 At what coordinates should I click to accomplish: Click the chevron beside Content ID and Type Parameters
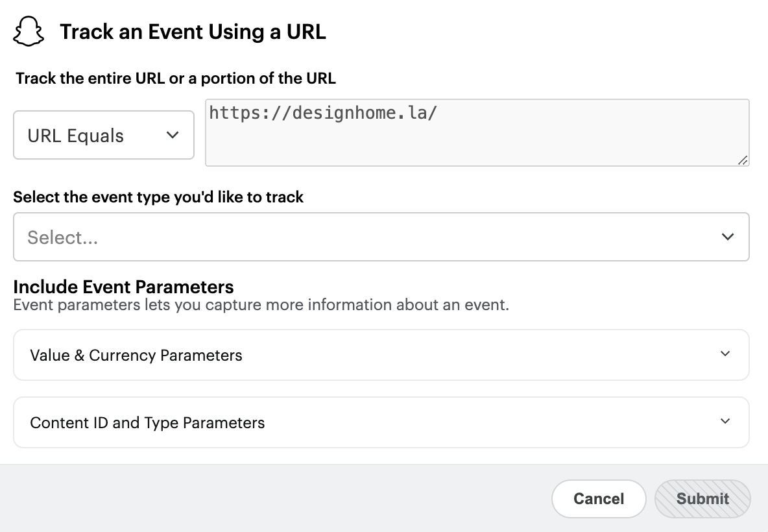pos(726,421)
